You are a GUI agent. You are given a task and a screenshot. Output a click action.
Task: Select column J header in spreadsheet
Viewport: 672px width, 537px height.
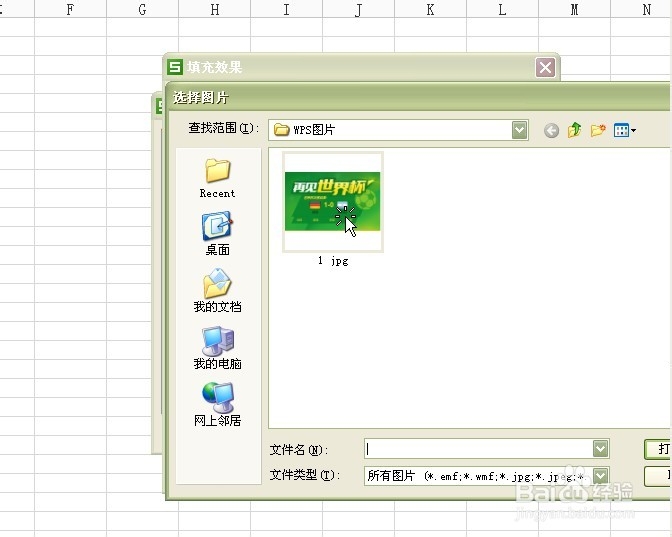point(358,9)
